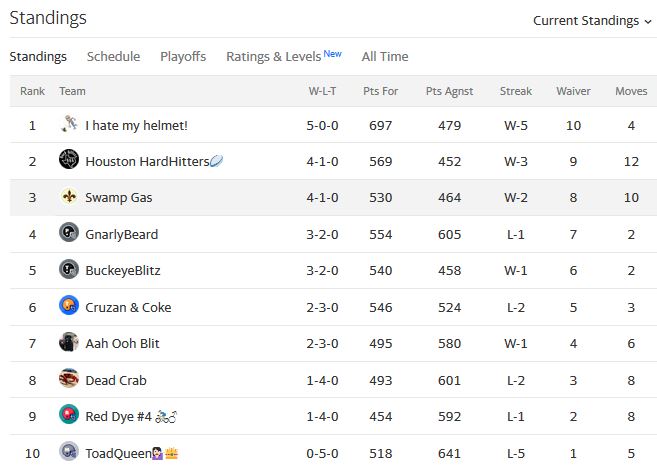The image size is (657, 468).
Task: Open the All Time tab
Action: click(385, 57)
